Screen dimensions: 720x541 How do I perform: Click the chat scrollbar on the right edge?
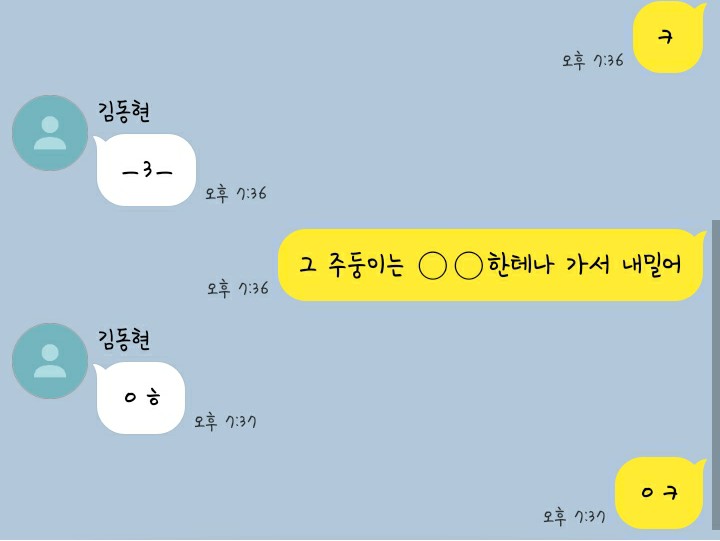pyautogui.click(x=716, y=374)
